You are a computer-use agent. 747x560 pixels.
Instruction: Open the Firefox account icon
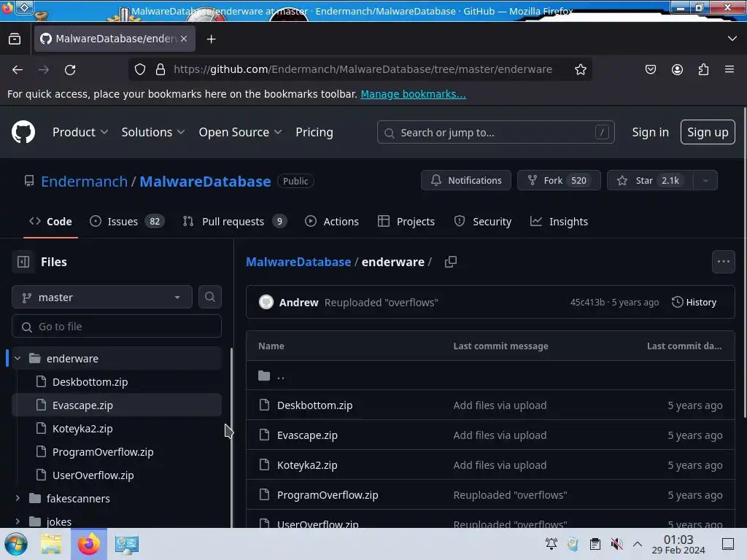[677, 69]
